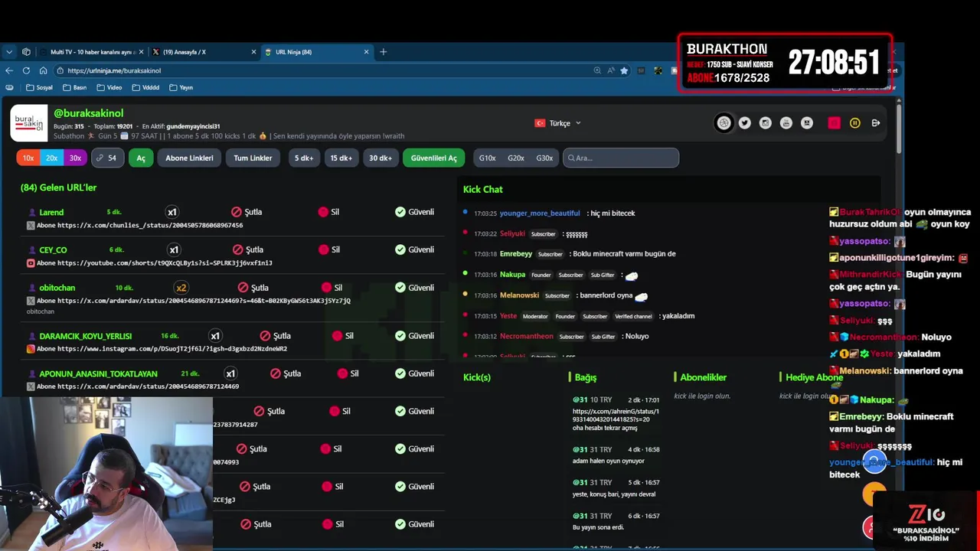The width and height of the screenshot is (980, 551).
Task: Click the x1 badge on APONUN_ANASINI_TOKATLAYAN's row
Action: (230, 373)
